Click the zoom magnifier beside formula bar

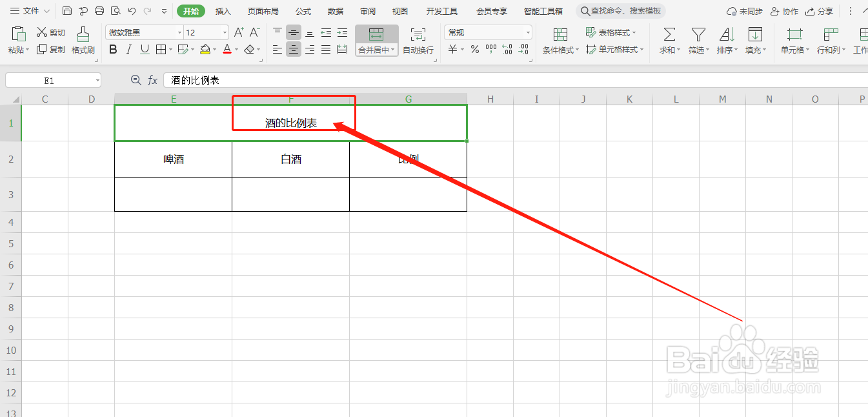136,80
